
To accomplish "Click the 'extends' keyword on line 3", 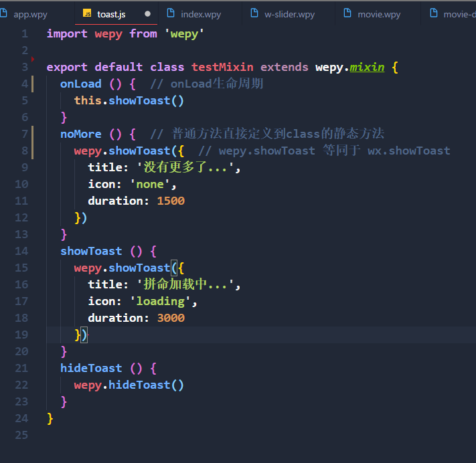I will [x=284, y=67].
